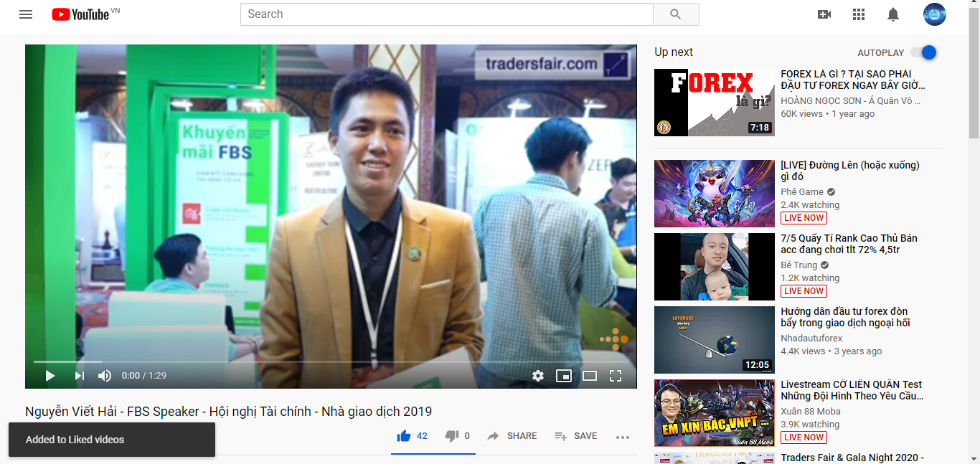Open the YouTube apps grid
Viewport: 980px width, 464px height.
coord(859,14)
